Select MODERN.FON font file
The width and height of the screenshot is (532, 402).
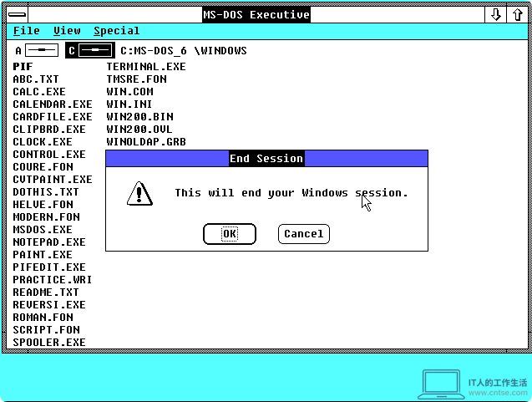click(x=46, y=217)
